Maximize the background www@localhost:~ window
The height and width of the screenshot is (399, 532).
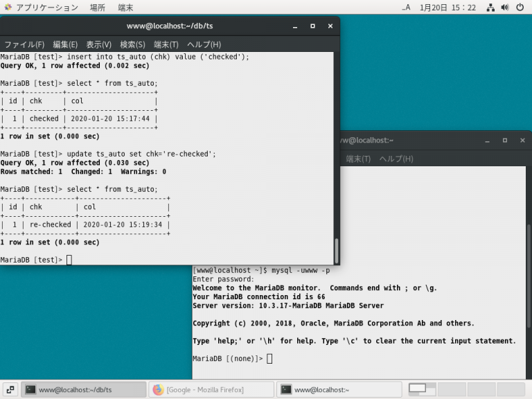(505, 141)
